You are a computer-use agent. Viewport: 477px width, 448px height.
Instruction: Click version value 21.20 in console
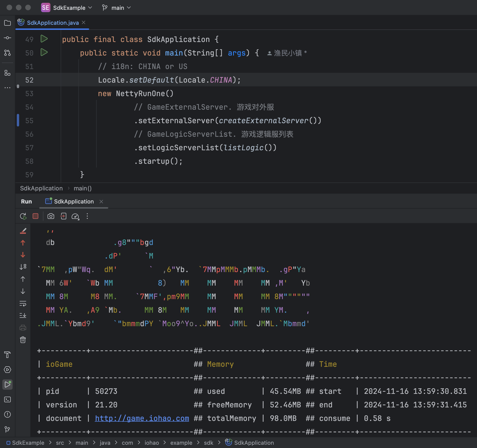point(106,405)
